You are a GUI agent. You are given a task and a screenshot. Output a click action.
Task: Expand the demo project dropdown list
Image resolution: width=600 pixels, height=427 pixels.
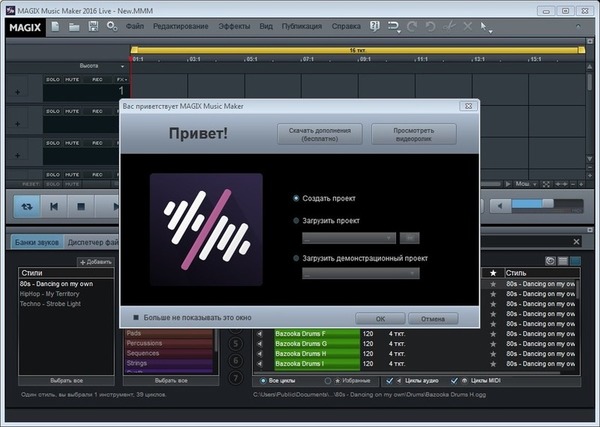coord(360,273)
